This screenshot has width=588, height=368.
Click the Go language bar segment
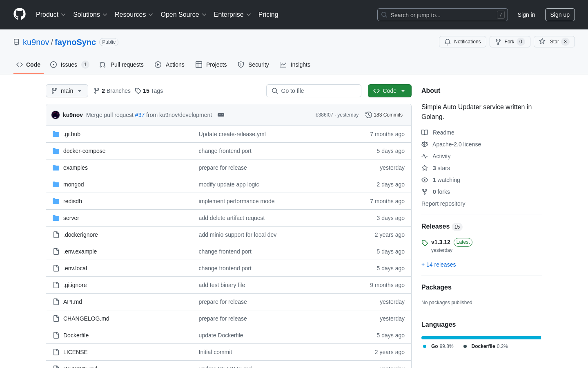481,338
